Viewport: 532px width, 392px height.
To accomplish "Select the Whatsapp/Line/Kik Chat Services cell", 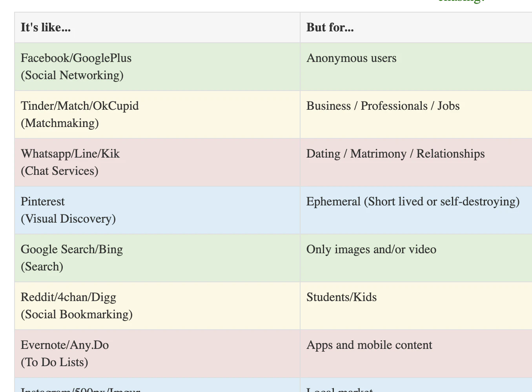I will coord(157,162).
